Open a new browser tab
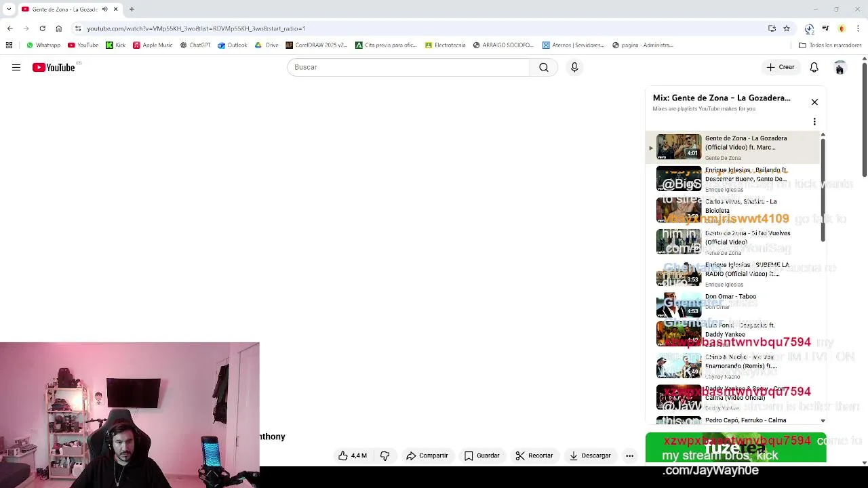The image size is (868, 488). [x=132, y=9]
